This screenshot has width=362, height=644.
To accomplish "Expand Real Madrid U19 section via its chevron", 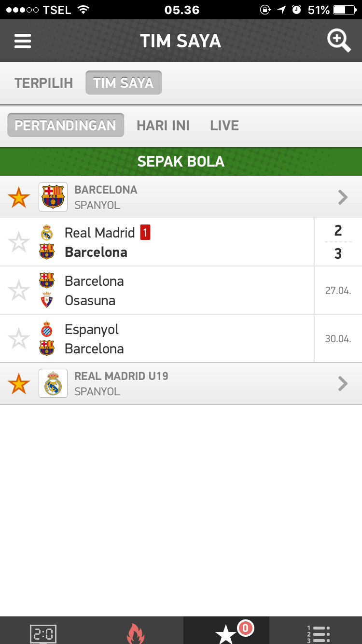I will (343, 383).
